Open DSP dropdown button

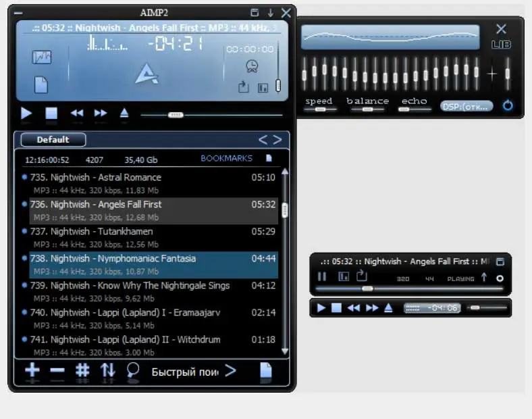467,107
